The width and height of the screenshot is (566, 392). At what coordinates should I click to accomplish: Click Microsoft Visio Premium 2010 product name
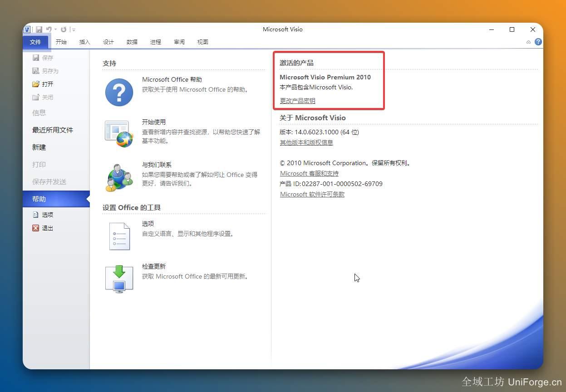325,77
